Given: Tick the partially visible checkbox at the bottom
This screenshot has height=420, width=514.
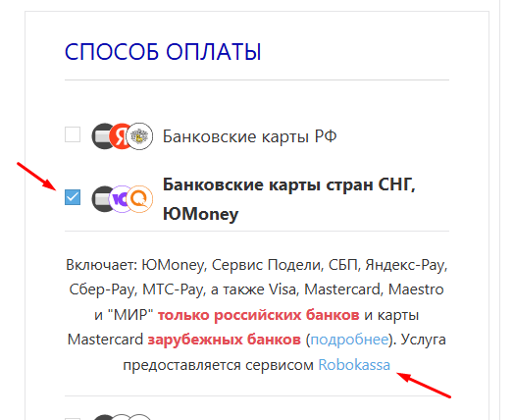Looking at the screenshot, I should [x=73, y=419].
